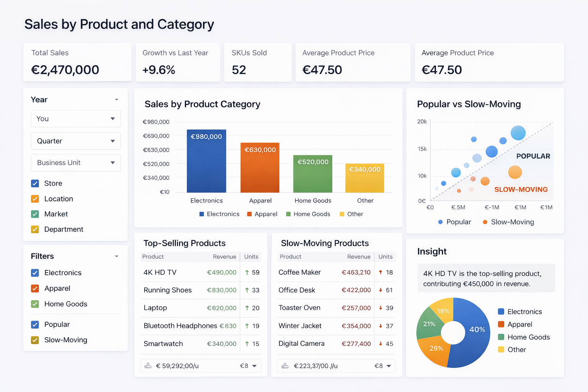Uncheck the Store checkbox
588x392 pixels.
[35, 183]
